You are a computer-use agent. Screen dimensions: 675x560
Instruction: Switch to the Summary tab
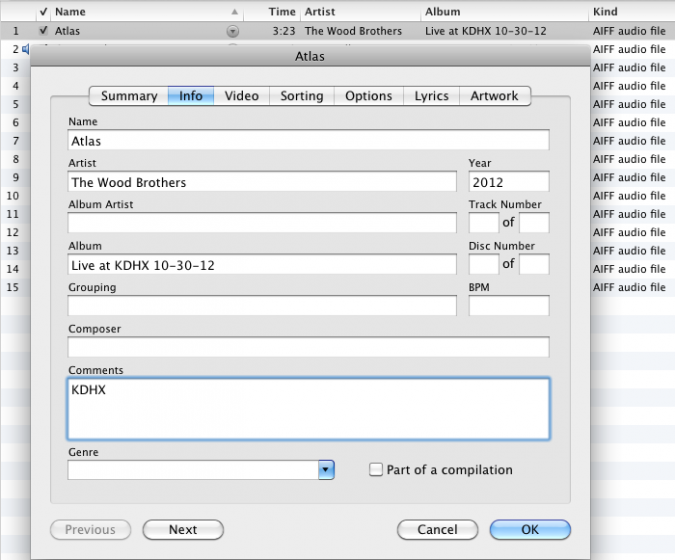pyautogui.click(x=129, y=96)
